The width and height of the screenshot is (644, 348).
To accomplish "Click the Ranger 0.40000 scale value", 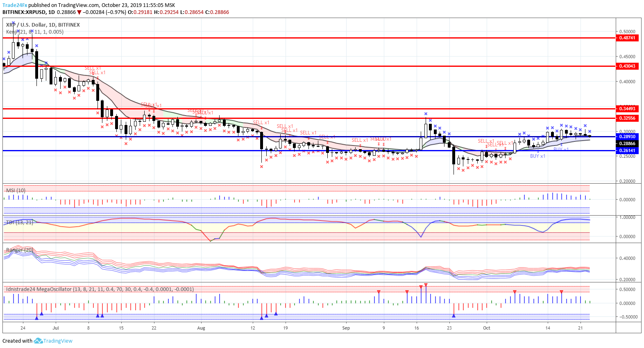I will click(627, 258).
